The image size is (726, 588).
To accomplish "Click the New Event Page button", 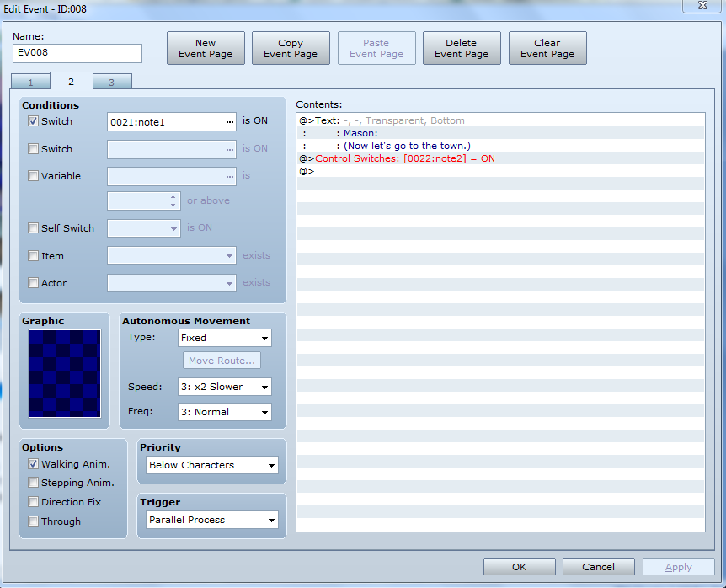I will point(206,48).
